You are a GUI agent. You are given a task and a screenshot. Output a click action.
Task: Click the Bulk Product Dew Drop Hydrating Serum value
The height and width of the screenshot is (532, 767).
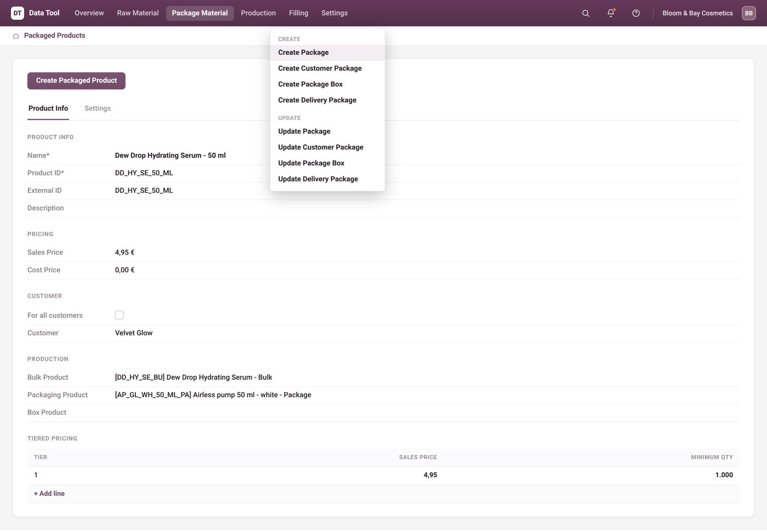193,377
